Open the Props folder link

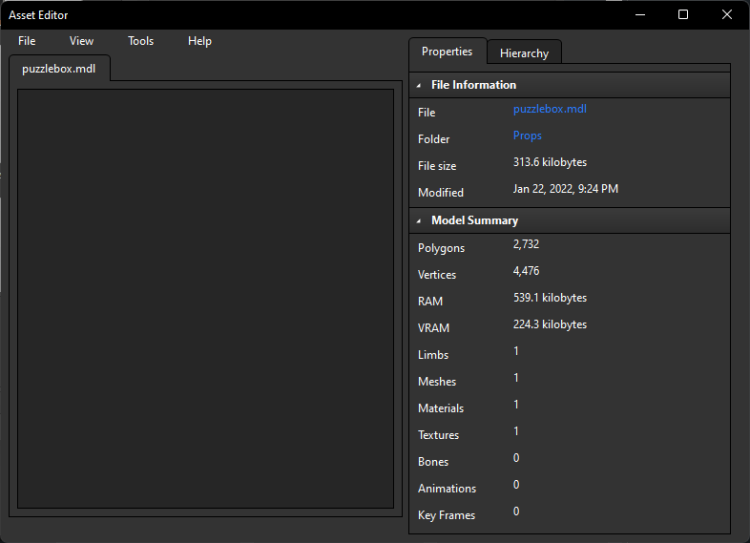(x=527, y=136)
